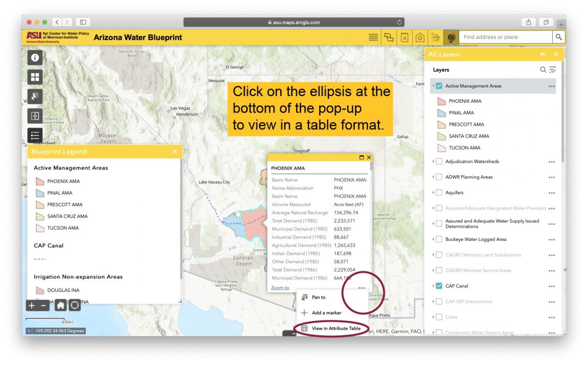The height and width of the screenshot is (365, 588).
Task: Toggle the Safari sidebar button
Action: 83,22
